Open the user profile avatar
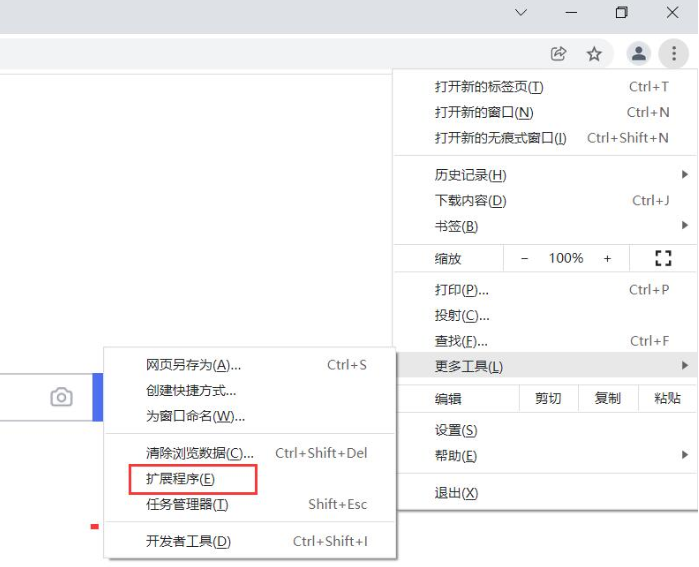Screen dimensions: 699x567 pos(638,54)
